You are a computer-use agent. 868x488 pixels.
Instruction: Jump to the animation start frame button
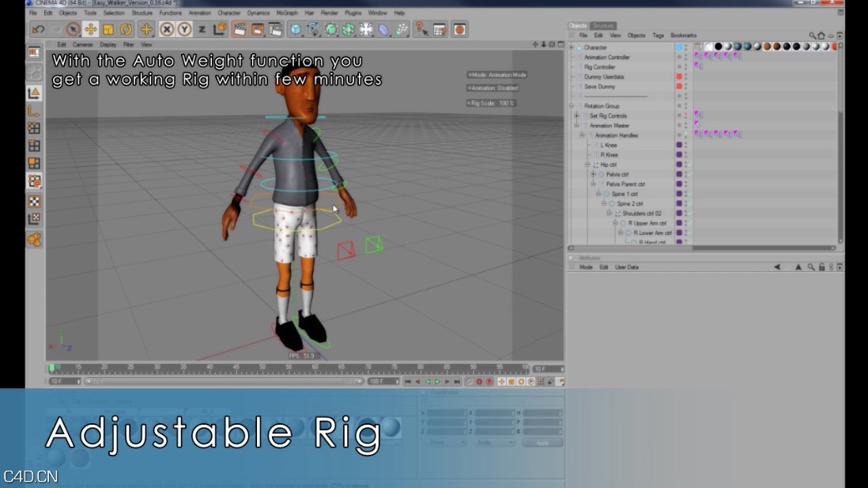[407, 380]
